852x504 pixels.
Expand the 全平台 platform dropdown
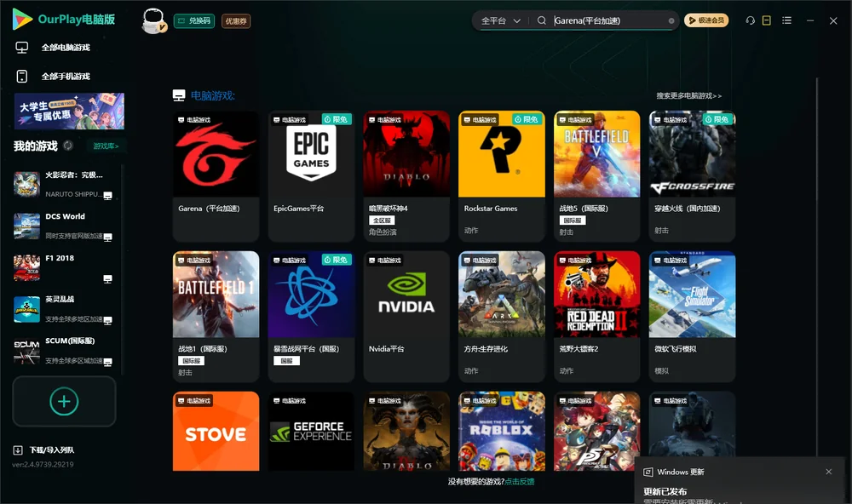click(x=500, y=20)
